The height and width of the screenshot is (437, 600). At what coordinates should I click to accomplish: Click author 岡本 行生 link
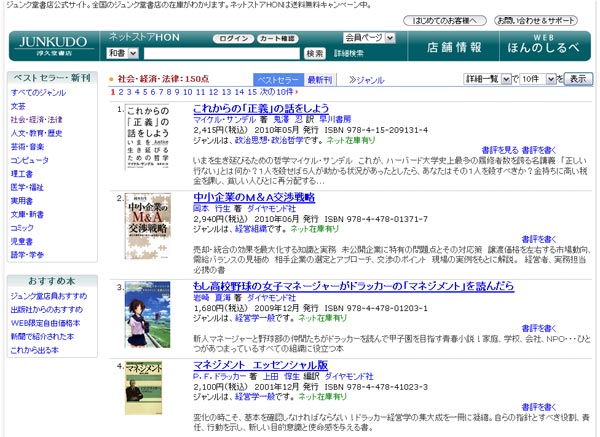pyautogui.click(x=212, y=209)
